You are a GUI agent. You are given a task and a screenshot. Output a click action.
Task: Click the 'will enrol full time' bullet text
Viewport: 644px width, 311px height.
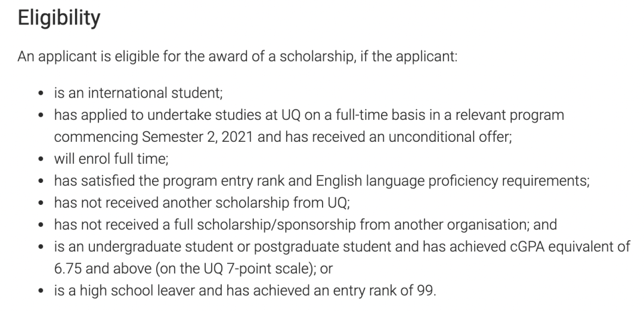[112, 159]
